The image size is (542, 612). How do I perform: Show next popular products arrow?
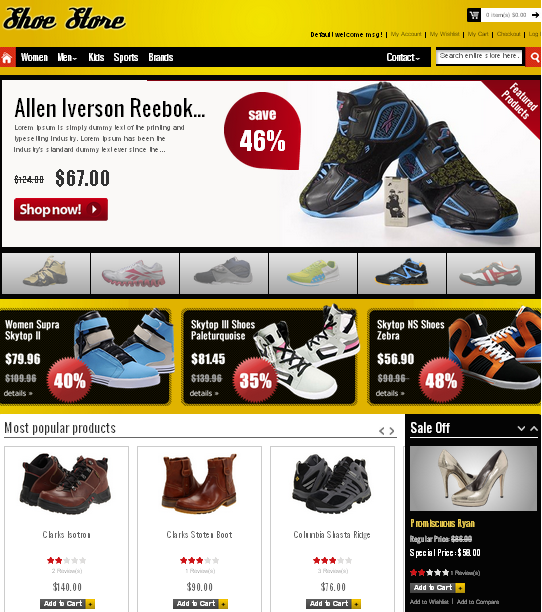(x=392, y=431)
